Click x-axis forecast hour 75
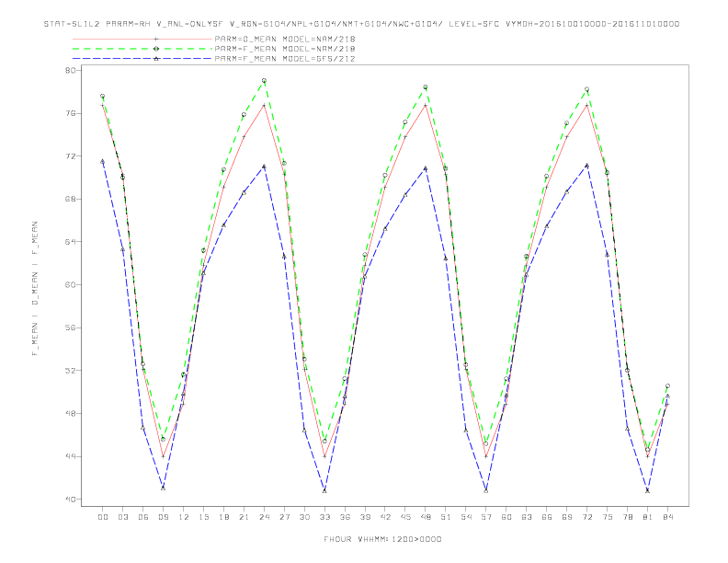This screenshot has height=563, width=728. (x=608, y=517)
